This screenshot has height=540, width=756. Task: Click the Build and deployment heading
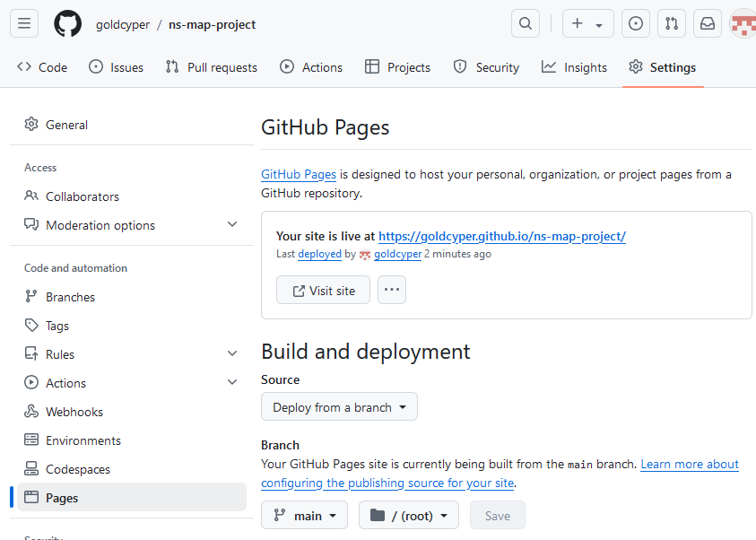(x=366, y=352)
